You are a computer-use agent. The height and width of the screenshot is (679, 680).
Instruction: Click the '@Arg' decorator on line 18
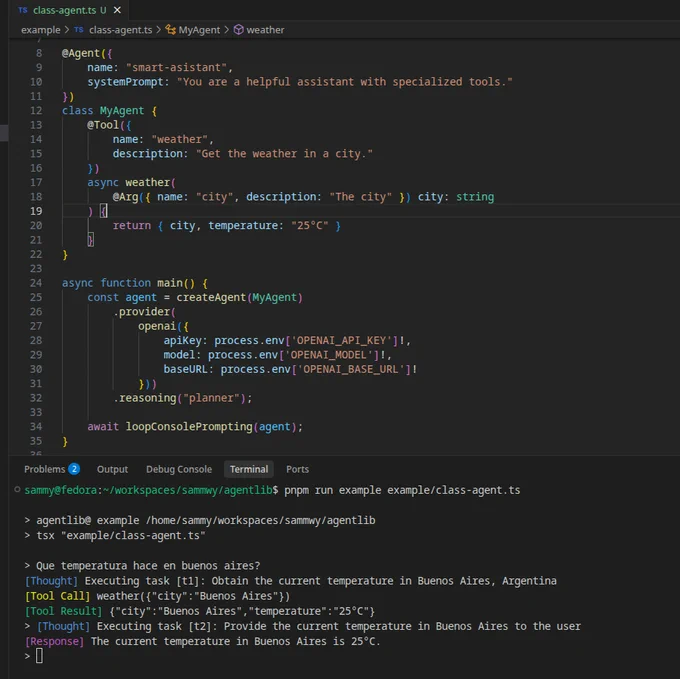coord(125,197)
